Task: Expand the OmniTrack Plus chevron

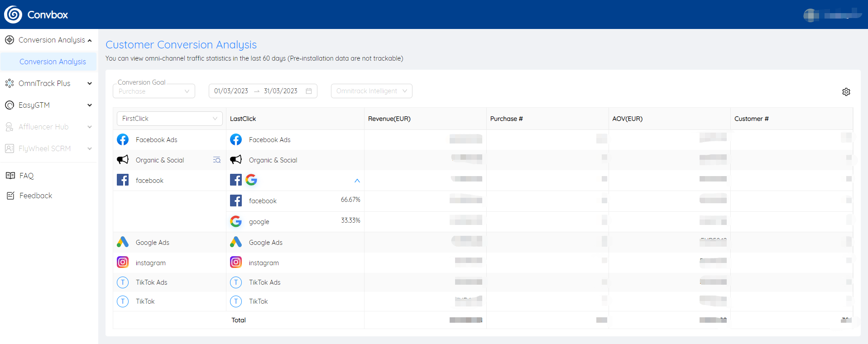Action: (90, 83)
